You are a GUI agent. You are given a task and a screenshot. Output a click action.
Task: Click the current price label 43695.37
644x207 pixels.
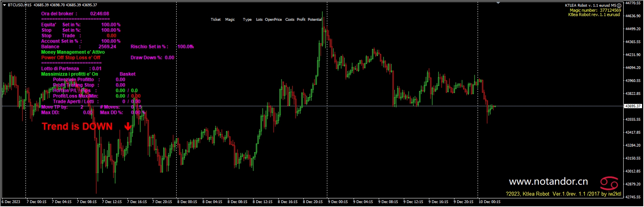tap(633, 106)
